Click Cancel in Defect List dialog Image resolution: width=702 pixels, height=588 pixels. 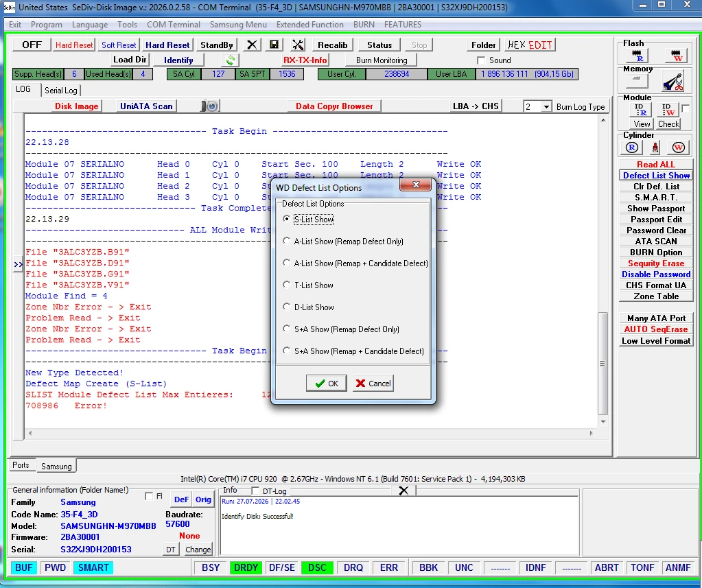[373, 384]
